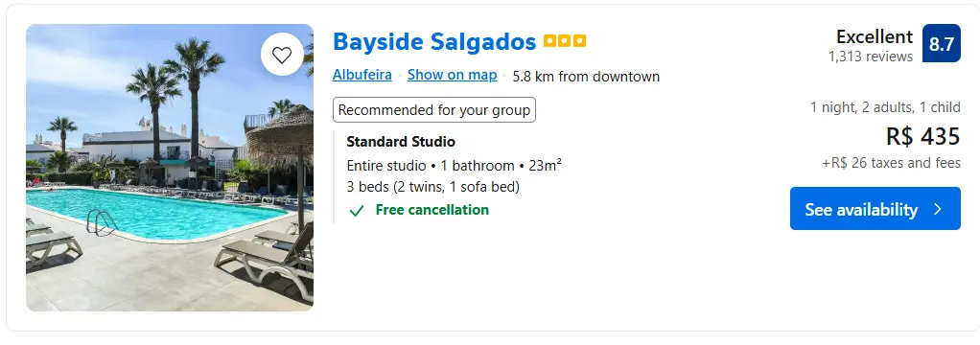Click the 5.8 km from downtown text
Screen dimensions: 980x345
tap(586, 77)
